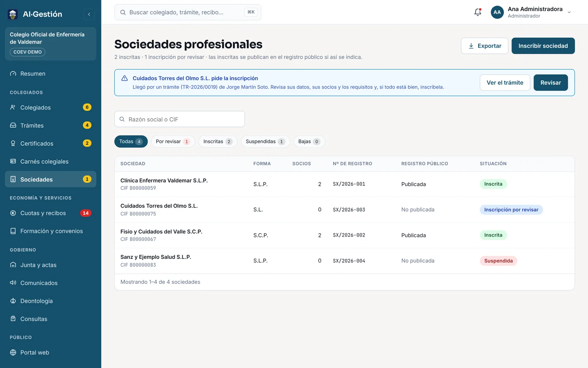Click the COEV·DEMO badge

tap(28, 52)
